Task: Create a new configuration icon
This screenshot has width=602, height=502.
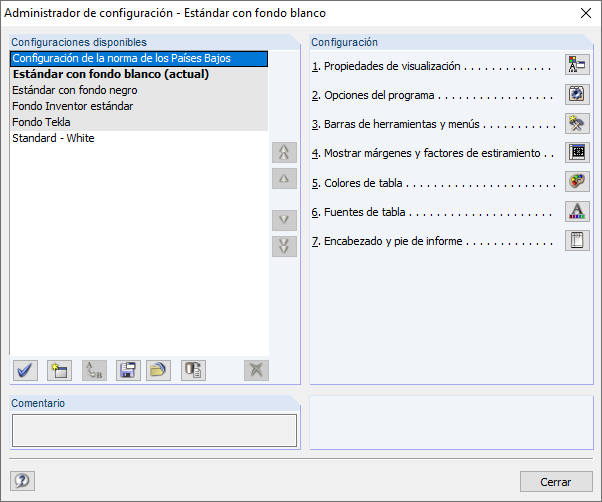Action: 60,370
